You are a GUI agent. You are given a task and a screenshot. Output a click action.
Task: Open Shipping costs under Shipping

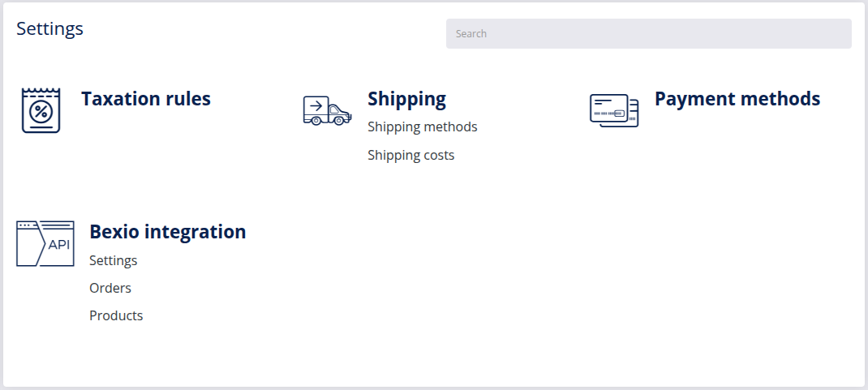tap(410, 155)
